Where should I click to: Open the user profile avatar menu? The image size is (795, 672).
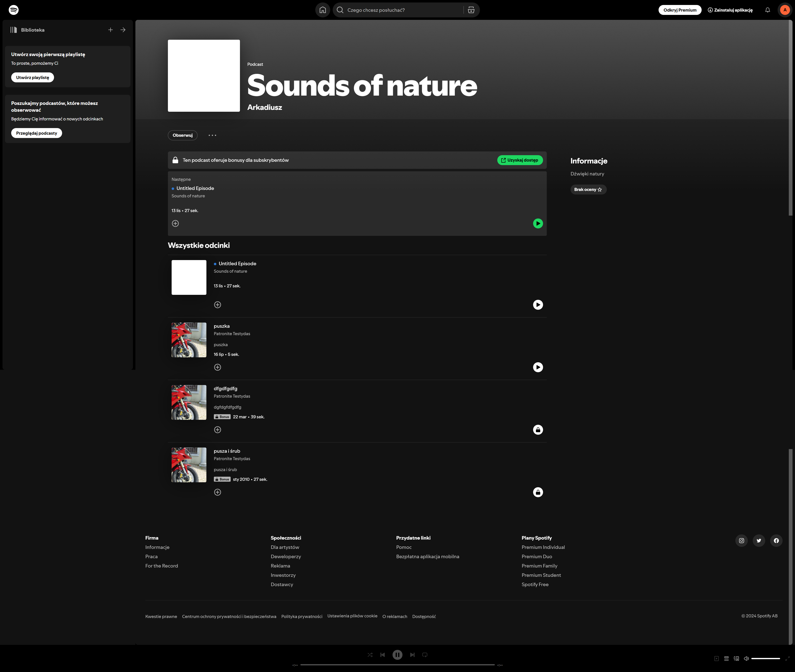click(x=785, y=10)
